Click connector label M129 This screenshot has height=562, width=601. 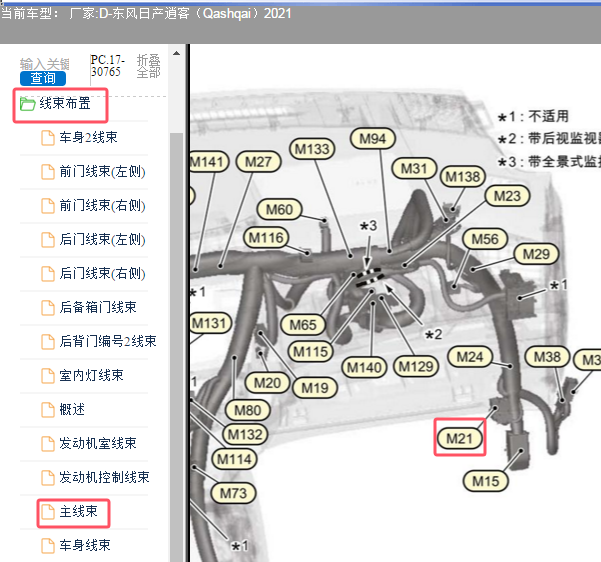pos(416,366)
